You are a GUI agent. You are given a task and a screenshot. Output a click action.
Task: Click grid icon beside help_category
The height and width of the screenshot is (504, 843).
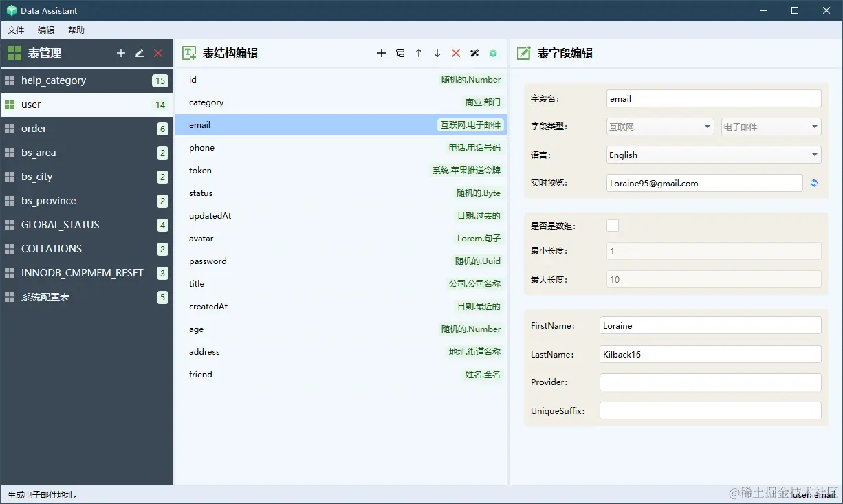10,80
